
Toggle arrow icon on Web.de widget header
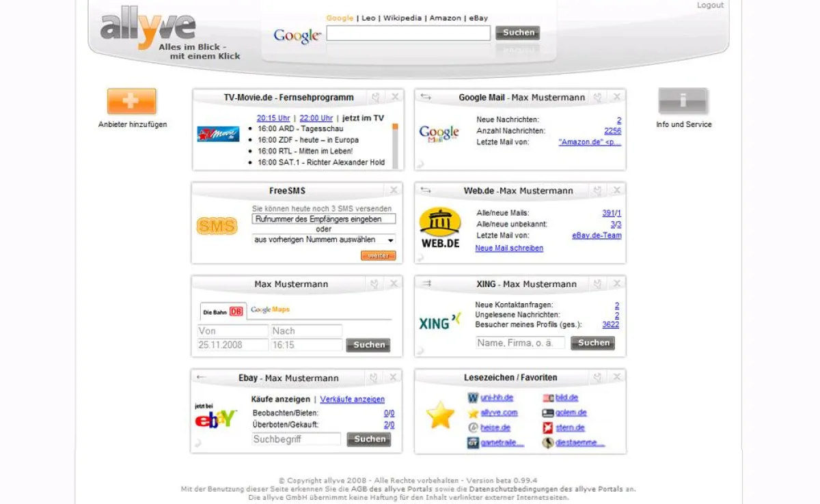tap(426, 191)
